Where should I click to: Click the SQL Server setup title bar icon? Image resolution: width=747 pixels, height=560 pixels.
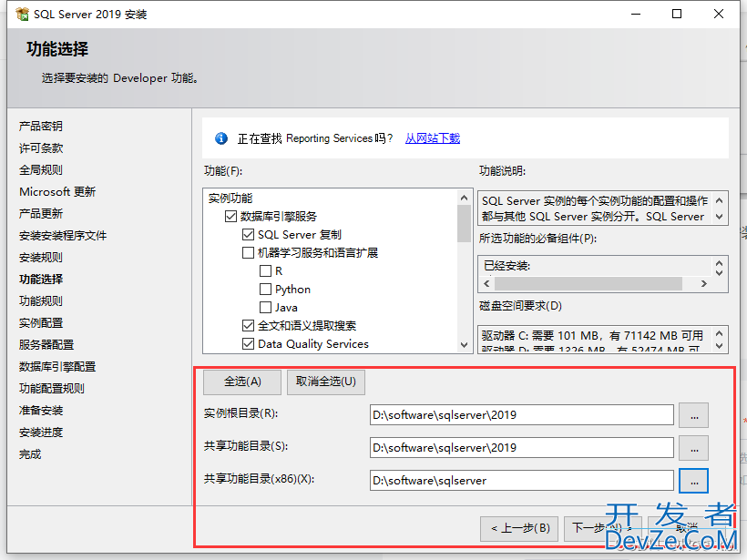coord(22,15)
